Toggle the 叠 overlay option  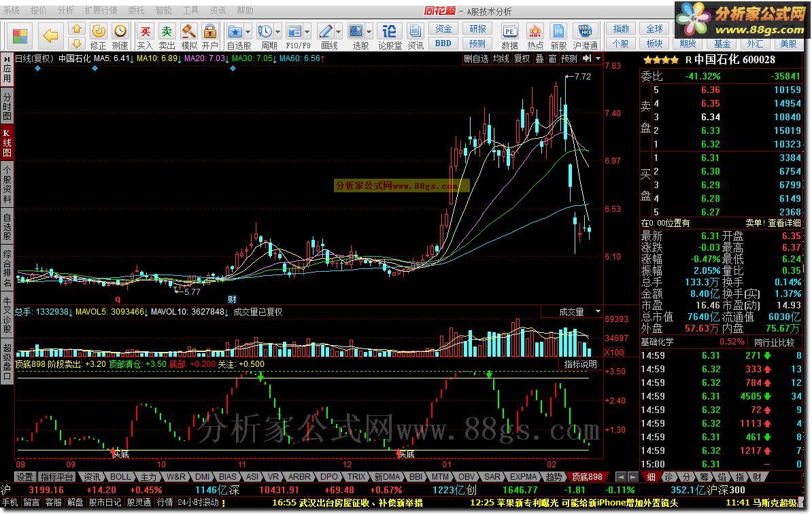(539, 59)
